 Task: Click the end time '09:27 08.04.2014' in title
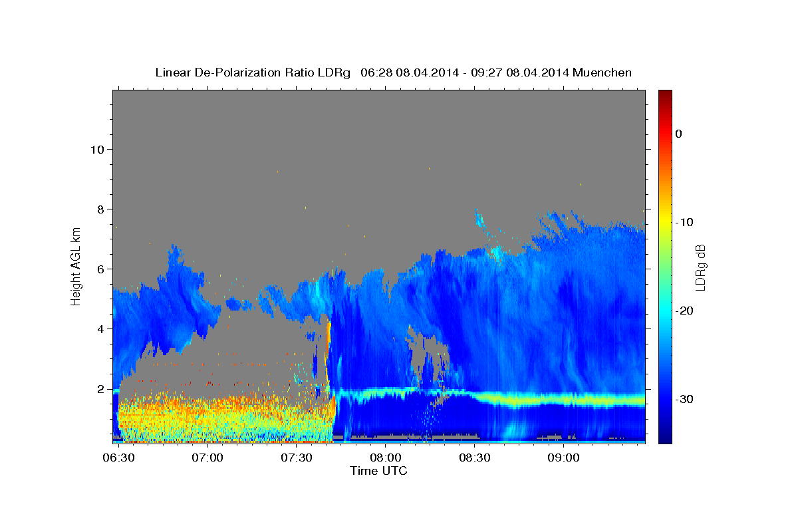click(x=520, y=72)
